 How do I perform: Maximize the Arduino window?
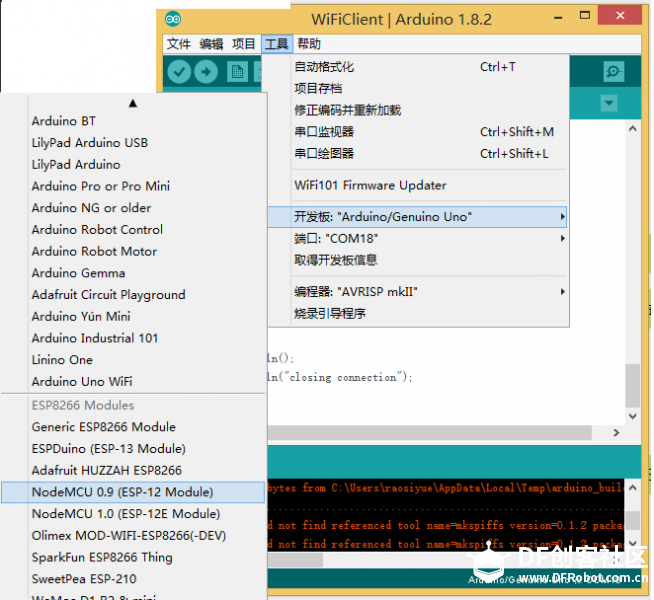coord(585,16)
